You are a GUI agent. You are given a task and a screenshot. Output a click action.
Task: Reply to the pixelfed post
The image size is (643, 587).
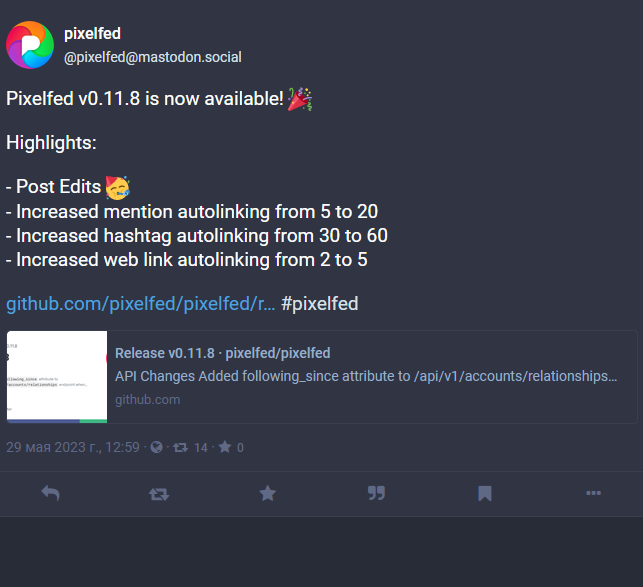(x=50, y=493)
